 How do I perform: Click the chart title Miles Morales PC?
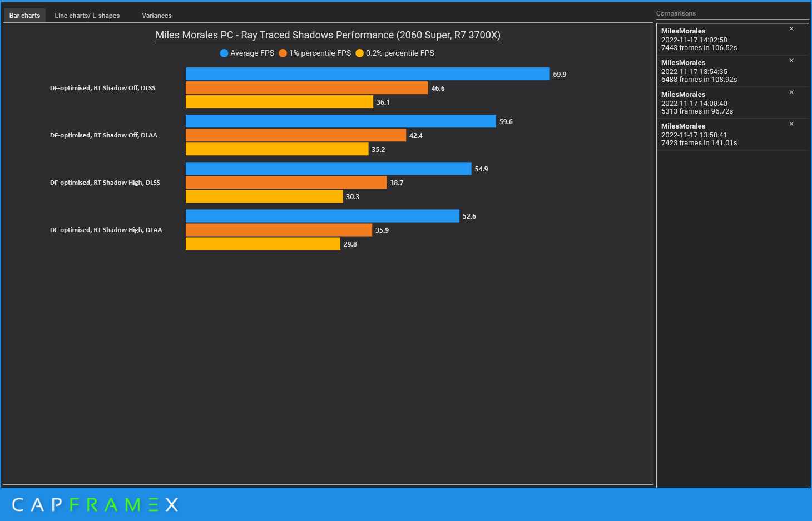(328, 35)
